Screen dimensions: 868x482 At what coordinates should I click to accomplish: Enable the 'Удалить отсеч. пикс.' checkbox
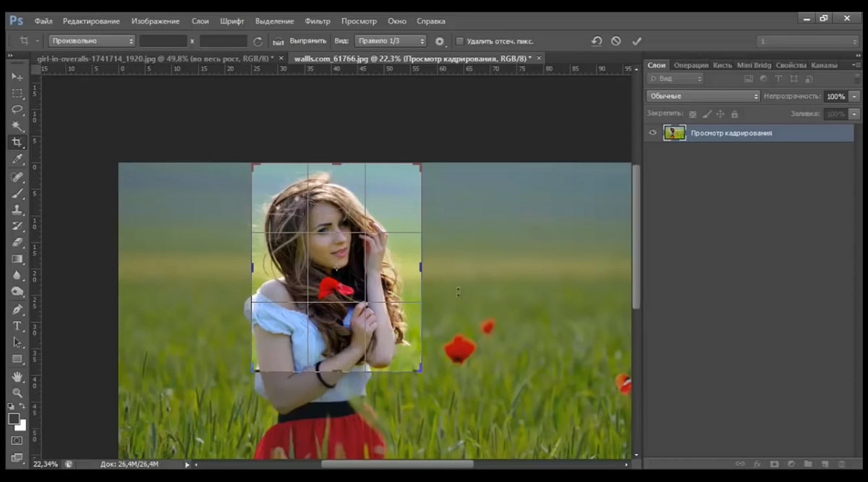(459, 41)
